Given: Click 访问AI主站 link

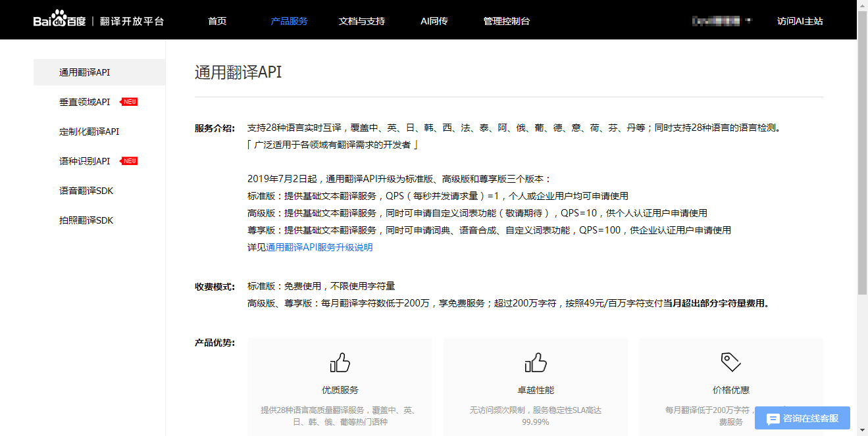Looking at the screenshot, I should click(800, 20).
